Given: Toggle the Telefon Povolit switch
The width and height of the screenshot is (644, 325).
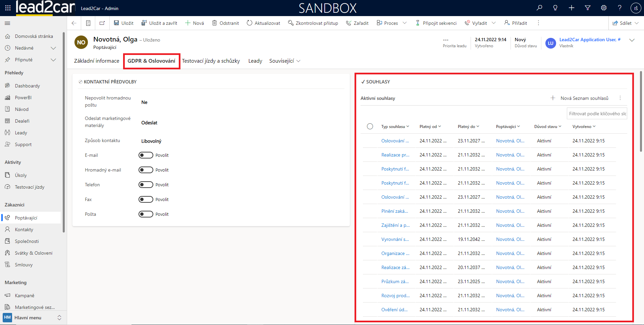Looking at the screenshot, I should coord(146,185).
